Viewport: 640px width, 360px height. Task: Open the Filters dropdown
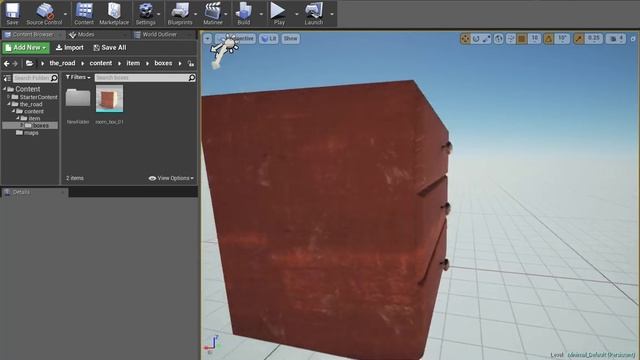[x=78, y=77]
